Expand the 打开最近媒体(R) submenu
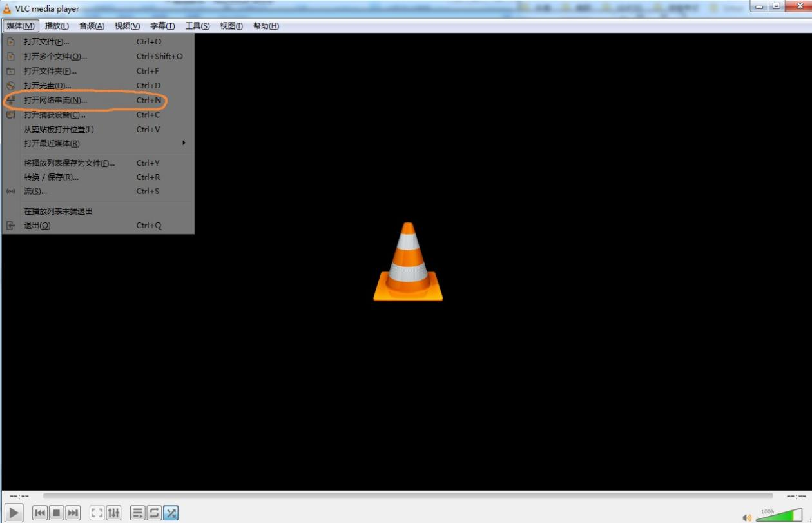 [98, 143]
